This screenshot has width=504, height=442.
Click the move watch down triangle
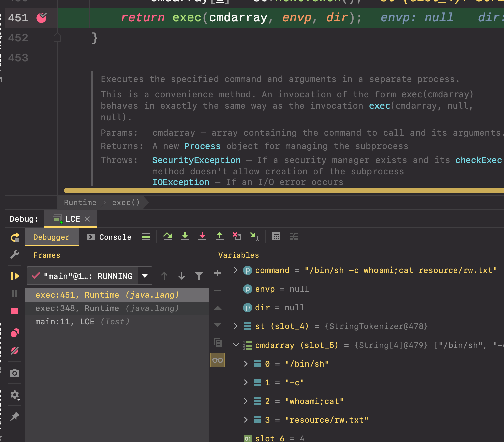[218, 325]
